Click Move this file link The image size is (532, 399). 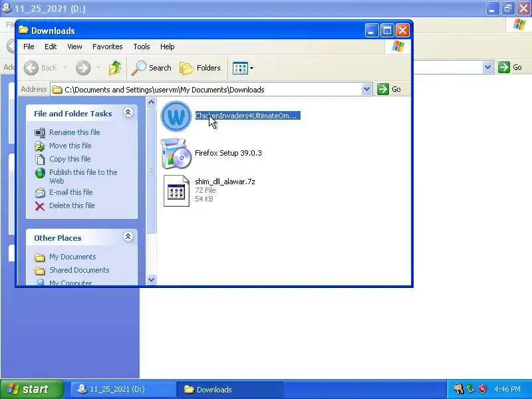click(70, 146)
